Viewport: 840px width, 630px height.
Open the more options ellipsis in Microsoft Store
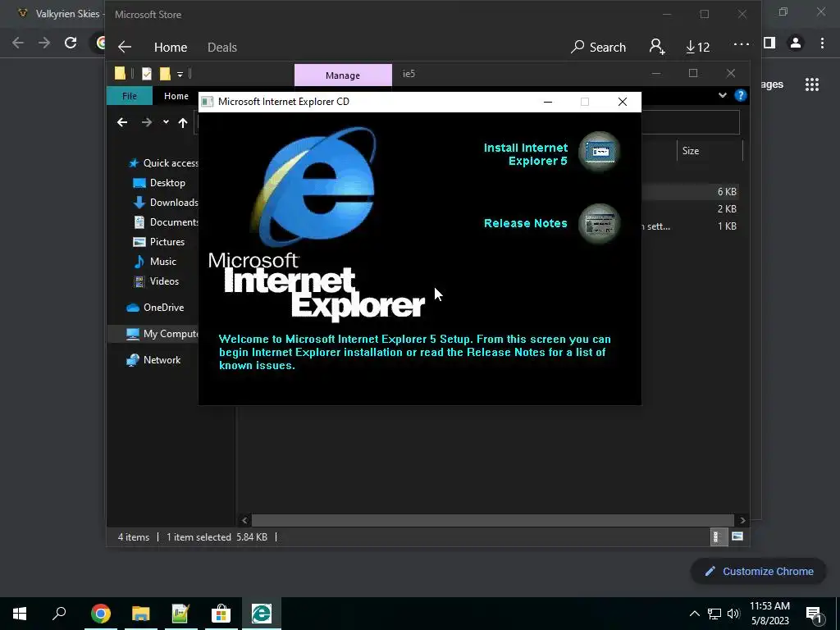coord(742,45)
